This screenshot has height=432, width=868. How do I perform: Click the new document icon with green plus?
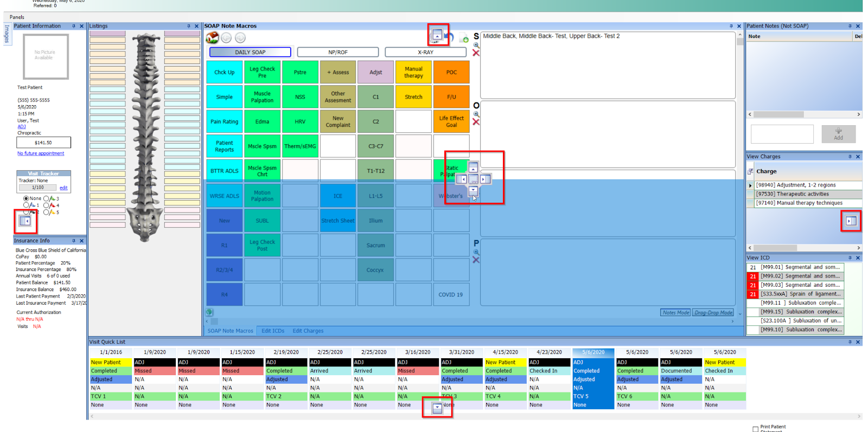coord(464,38)
